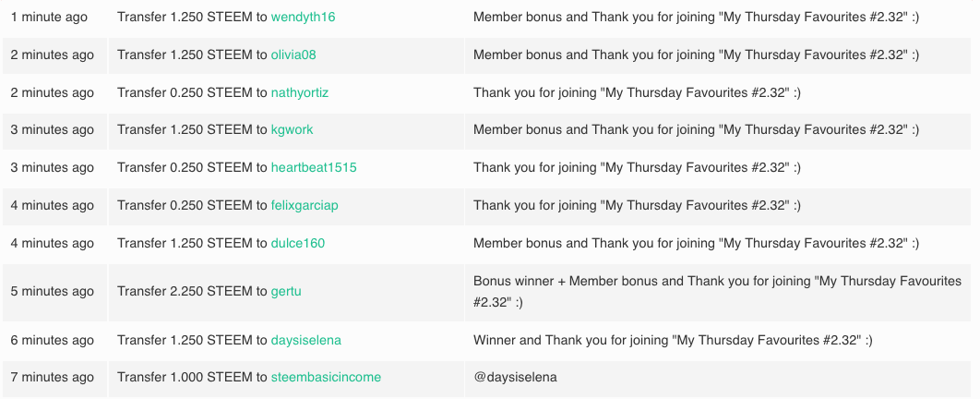Visit the steembasicincome account link
The height and width of the screenshot is (399, 980).
(326, 377)
